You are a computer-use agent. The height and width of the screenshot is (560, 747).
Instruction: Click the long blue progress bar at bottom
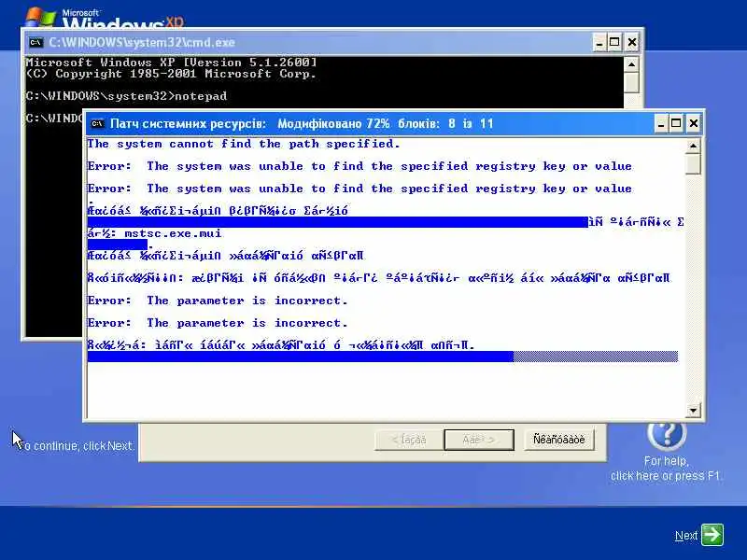pyautogui.click(x=383, y=357)
